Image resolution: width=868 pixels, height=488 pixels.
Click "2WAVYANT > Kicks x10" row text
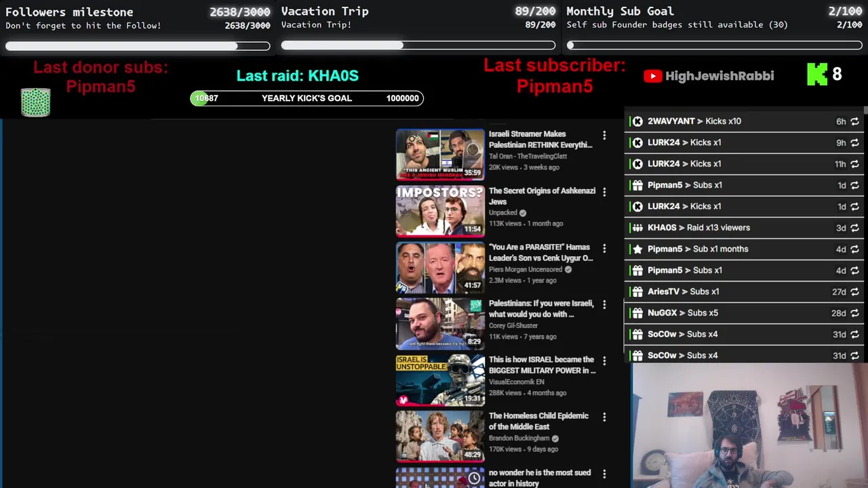[694, 121]
